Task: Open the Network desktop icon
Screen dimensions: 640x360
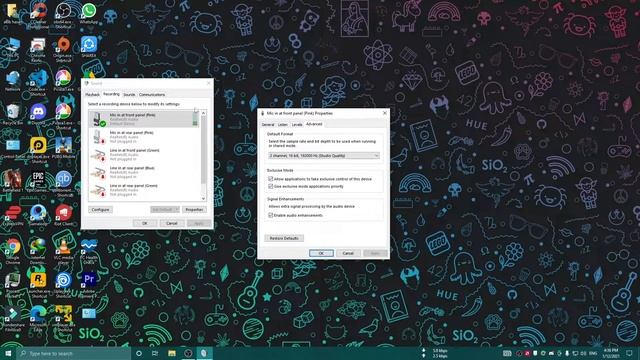Action: [x=12, y=81]
